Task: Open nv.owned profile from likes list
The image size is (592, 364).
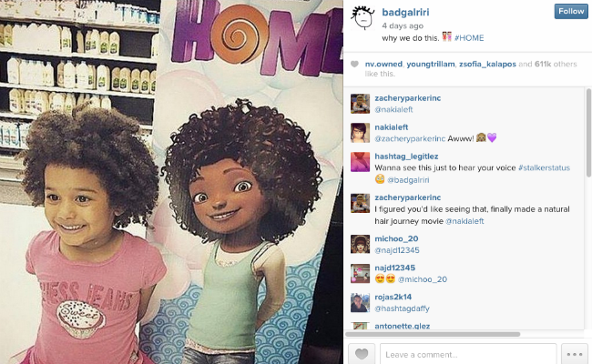Action: [x=383, y=64]
